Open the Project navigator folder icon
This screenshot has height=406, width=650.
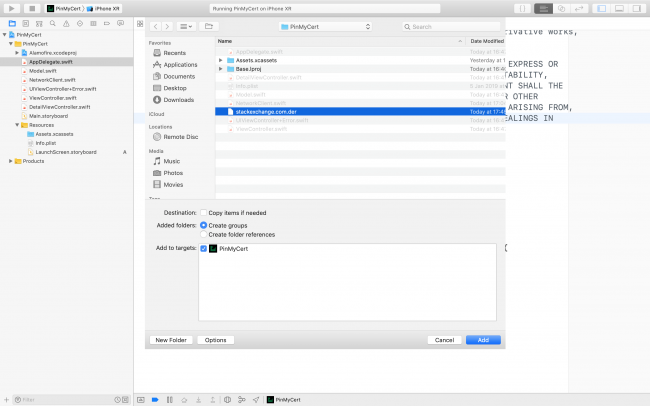pyautogui.click(x=12, y=24)
